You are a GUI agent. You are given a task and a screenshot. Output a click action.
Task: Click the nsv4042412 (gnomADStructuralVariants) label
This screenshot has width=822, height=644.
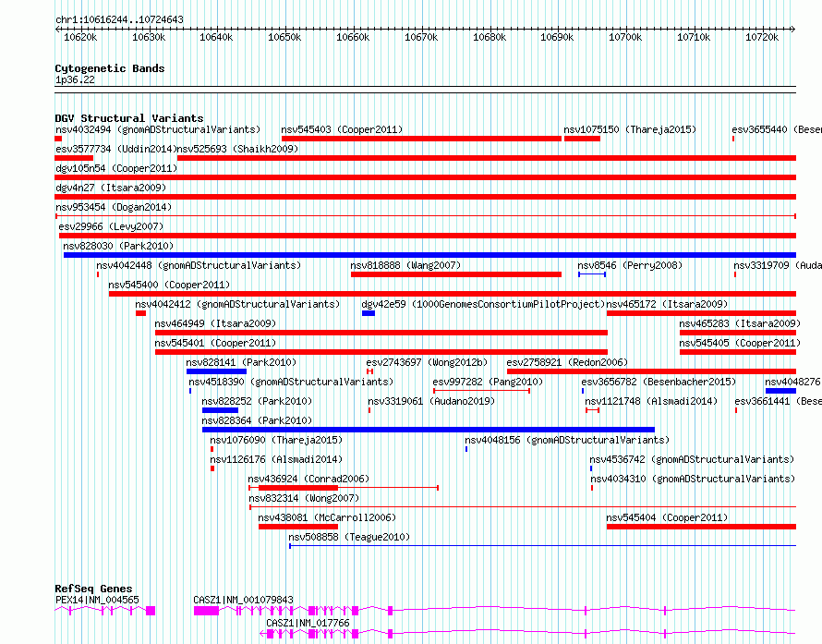[x=237, y=304]
